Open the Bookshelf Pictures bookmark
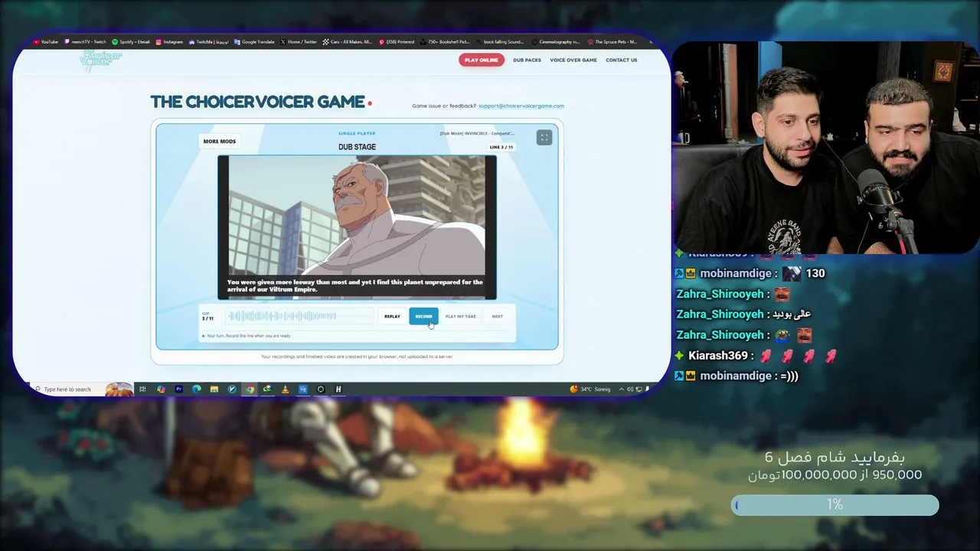 (445, 42)
